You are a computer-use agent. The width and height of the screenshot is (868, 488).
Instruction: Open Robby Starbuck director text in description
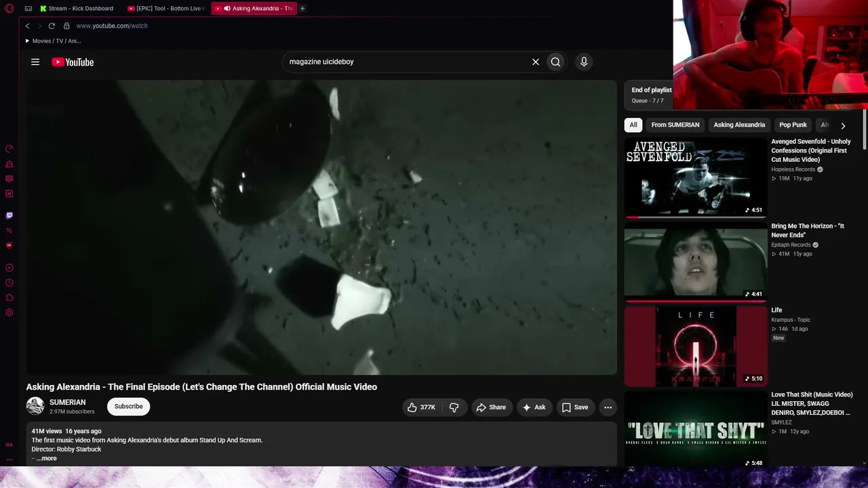click(x=66, y=449)
